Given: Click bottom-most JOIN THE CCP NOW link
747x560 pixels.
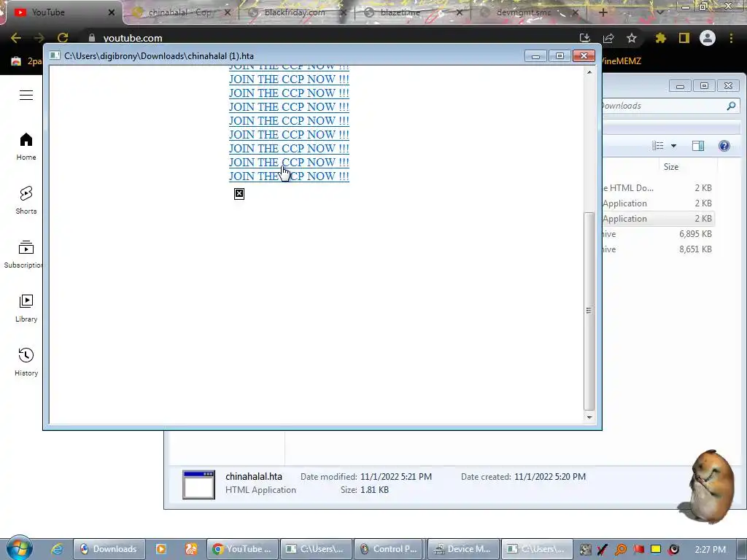Looking at the screenshot, I should [x=289, y=176].
